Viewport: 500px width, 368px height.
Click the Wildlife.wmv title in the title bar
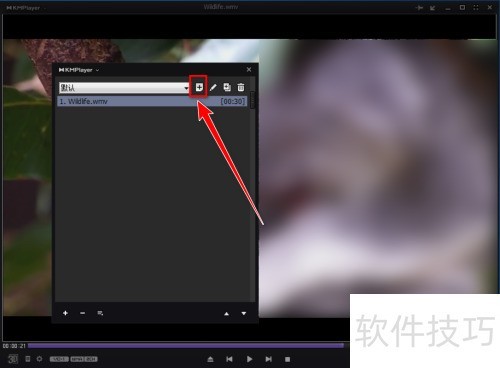(221, 7)
